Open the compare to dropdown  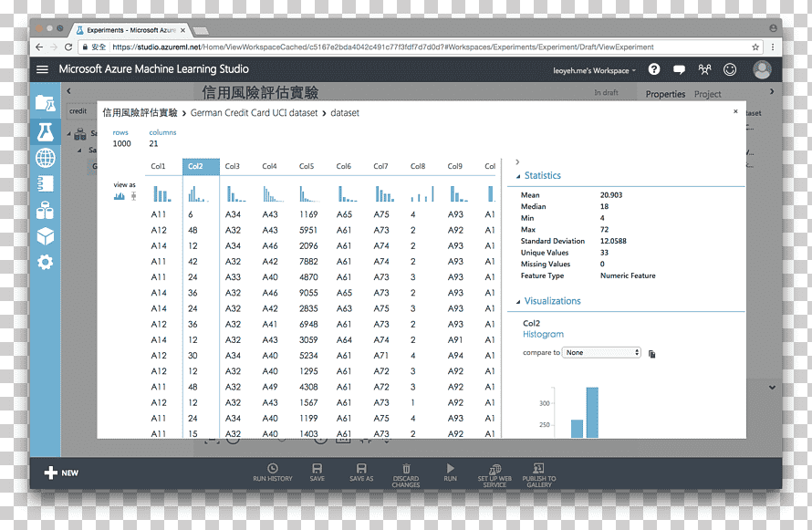tap(602, 352)
